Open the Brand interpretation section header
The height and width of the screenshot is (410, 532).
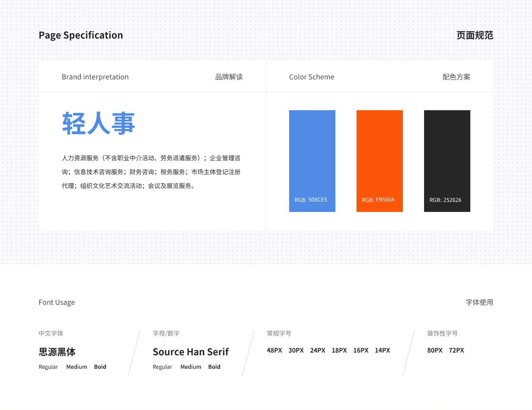coord(95,77)
